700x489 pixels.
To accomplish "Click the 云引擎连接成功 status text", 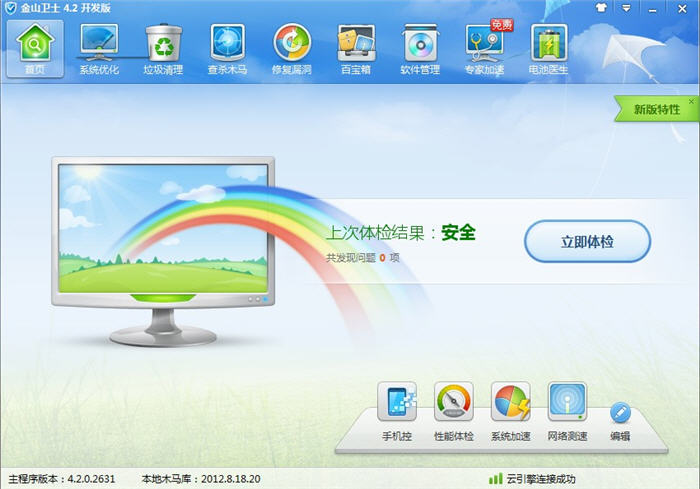I will point(541,479).
